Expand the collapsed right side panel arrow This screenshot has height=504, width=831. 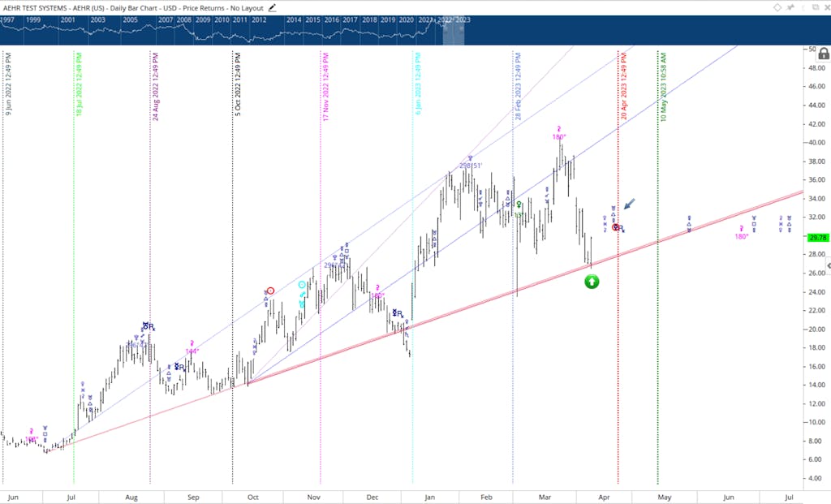pos(829,265)
